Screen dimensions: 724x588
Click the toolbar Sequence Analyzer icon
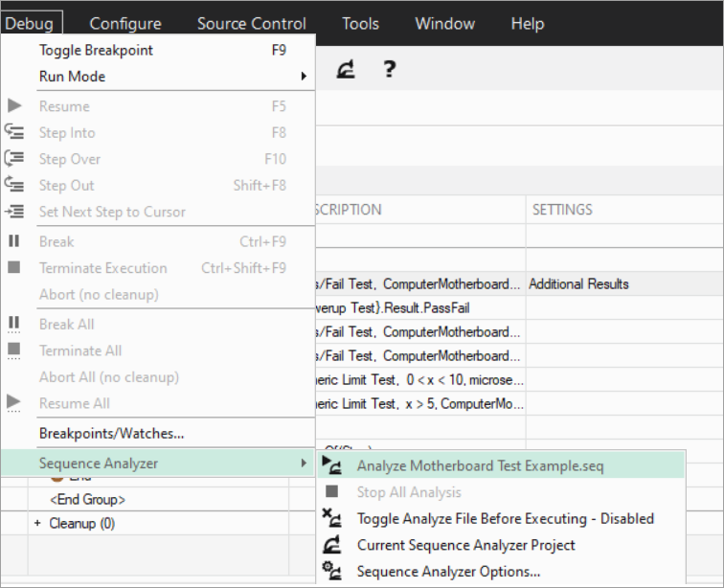point(346,69)
